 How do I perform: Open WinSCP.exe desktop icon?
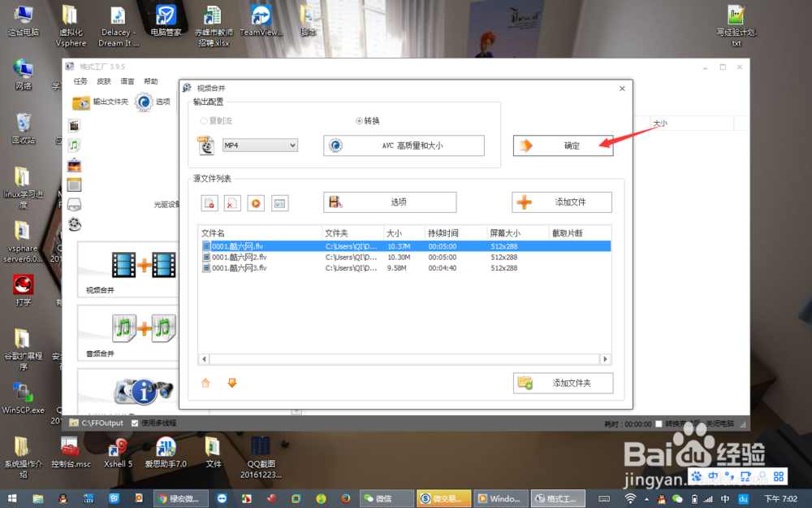(23, 398)
